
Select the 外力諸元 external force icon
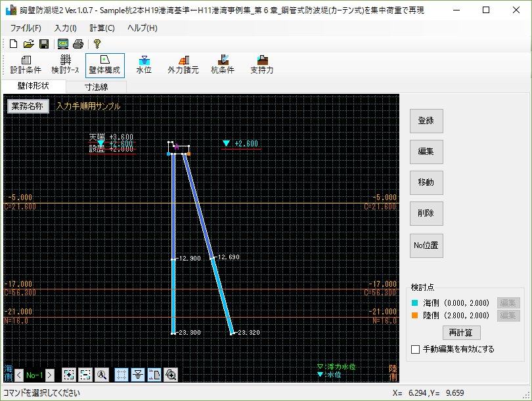[183, 64]
